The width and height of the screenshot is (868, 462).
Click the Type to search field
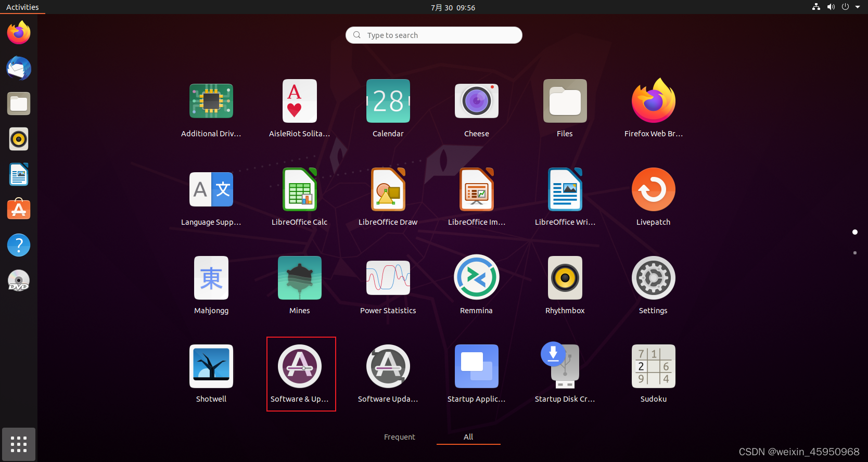434,35
